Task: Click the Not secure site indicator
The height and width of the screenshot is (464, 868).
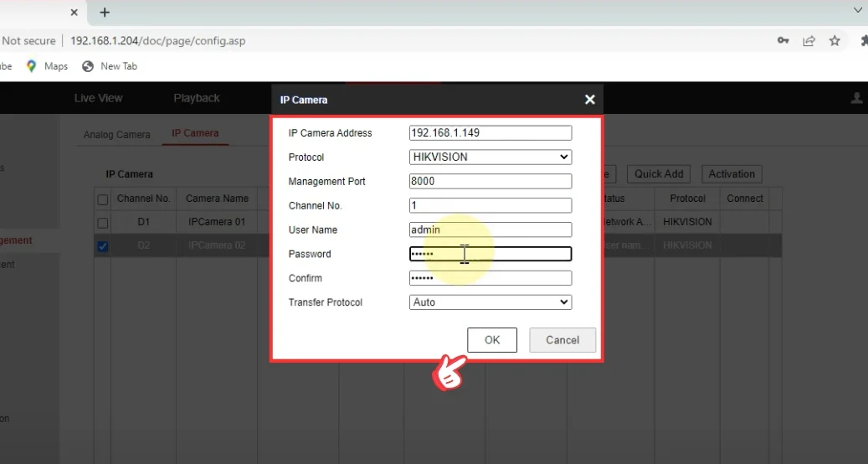Action: click(28, 40)
